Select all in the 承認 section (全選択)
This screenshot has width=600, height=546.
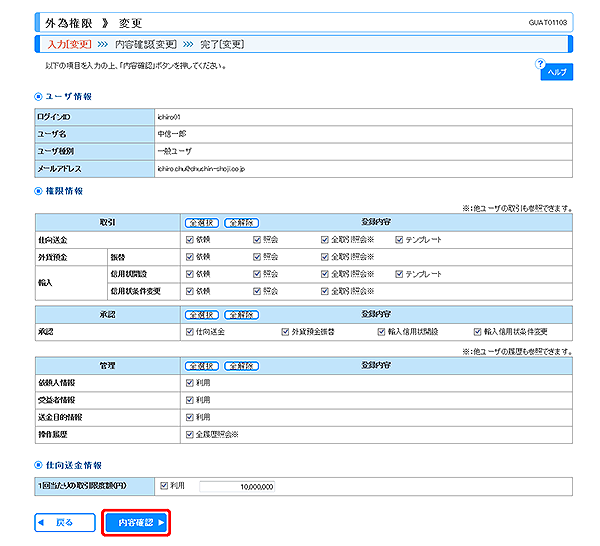(x=202, y=315)
